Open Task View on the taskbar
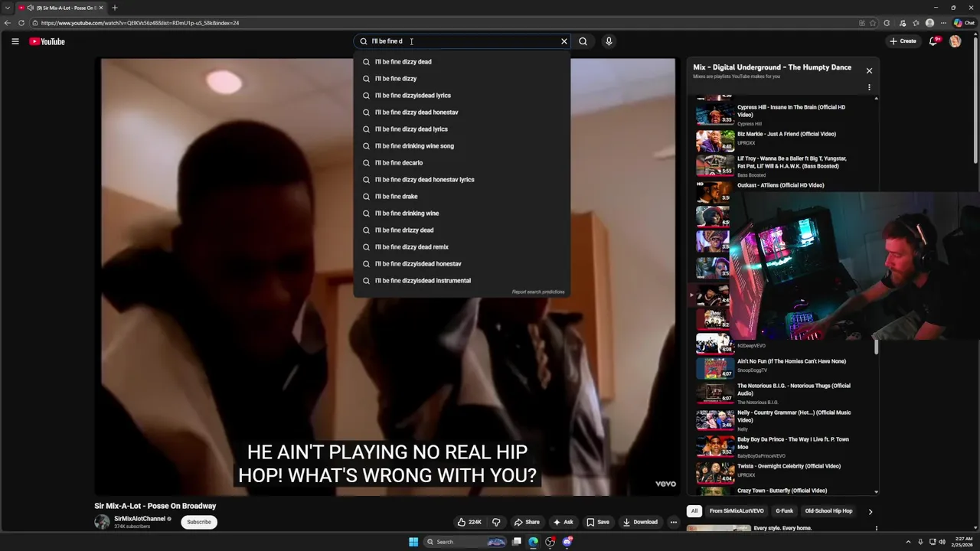Screen dimensions: 980x551 coord(517,542)
